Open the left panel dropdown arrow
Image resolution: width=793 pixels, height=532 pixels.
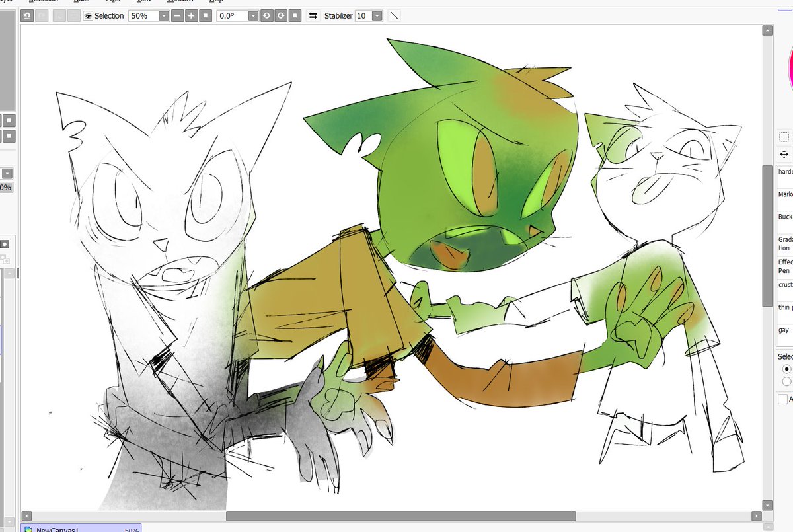coord(7,174)
